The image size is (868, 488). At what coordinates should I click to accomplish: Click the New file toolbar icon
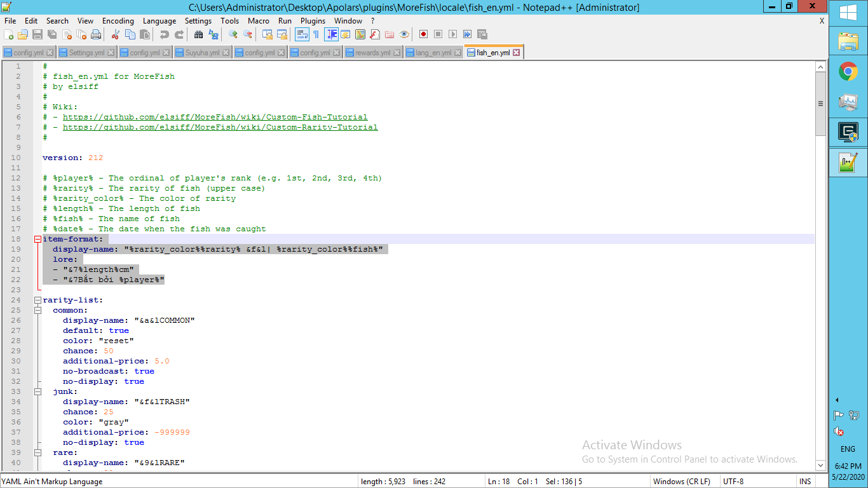(x=9, y=34)
